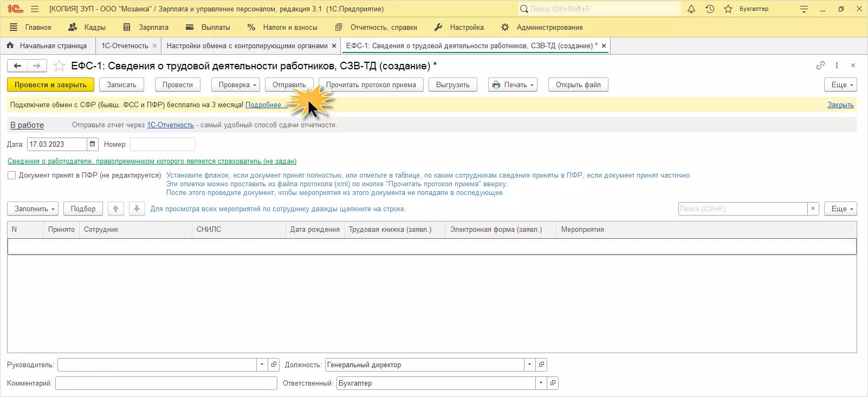Screen dimensions: 868x397
Task: Close the ЕФС-1 form with the X
Action: pos(853,66)
